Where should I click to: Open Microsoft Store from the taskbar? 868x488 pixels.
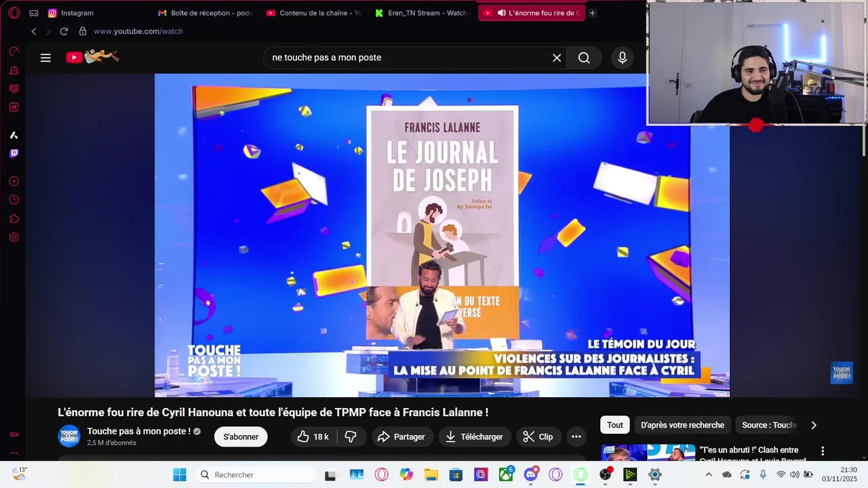[x=456, y=474]
